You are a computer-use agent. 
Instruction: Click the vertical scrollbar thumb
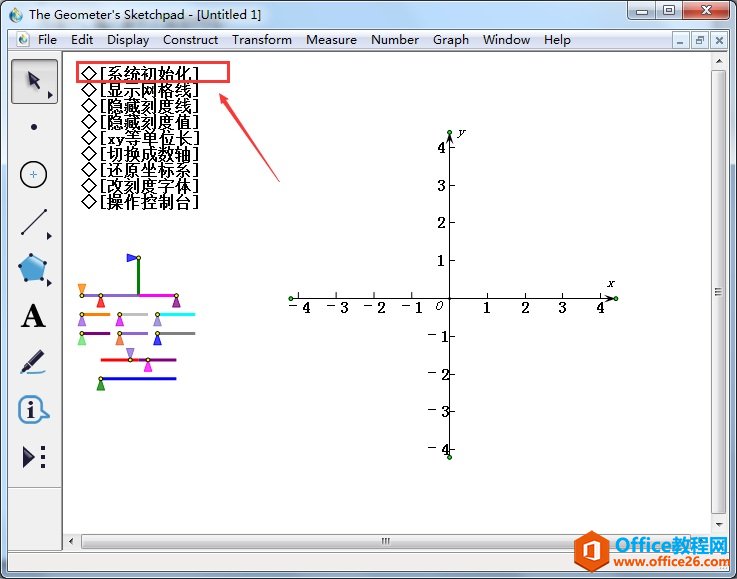coord(718,292)
